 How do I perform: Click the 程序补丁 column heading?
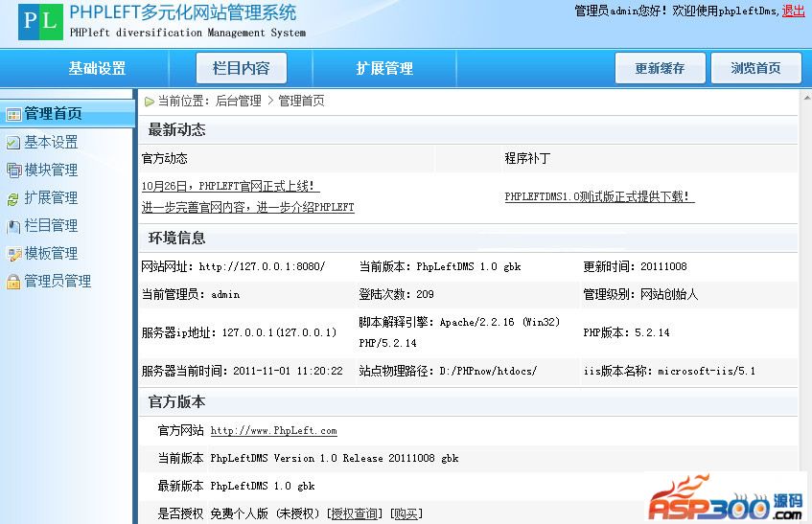coord(527,158)
